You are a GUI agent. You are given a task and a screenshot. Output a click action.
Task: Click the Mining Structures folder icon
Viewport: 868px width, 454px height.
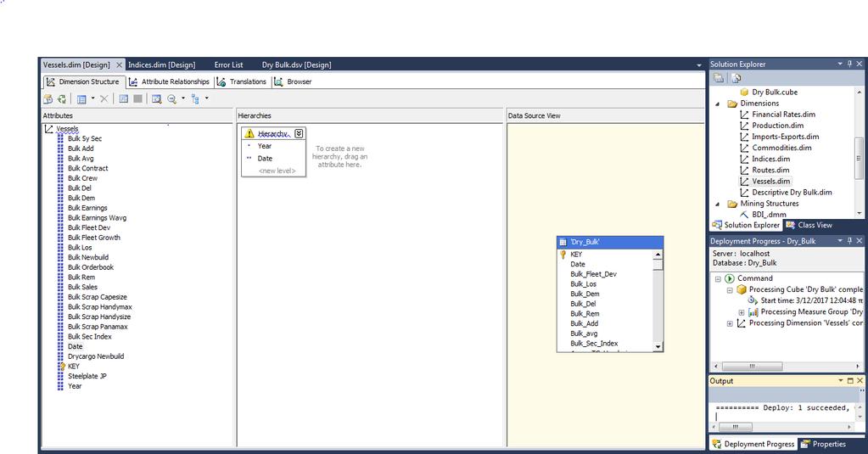click(732, 204)
